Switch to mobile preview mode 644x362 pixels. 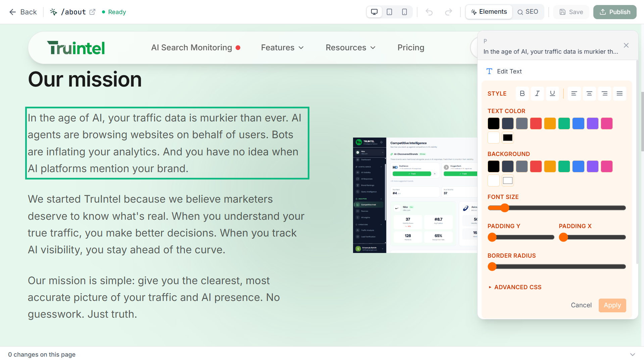click(404, 12)
